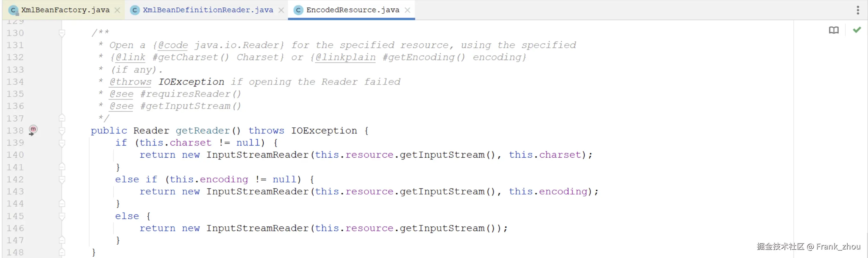Fold the else block at line 145
This screenshot has width=868, height=258.
tap(62, 216)
